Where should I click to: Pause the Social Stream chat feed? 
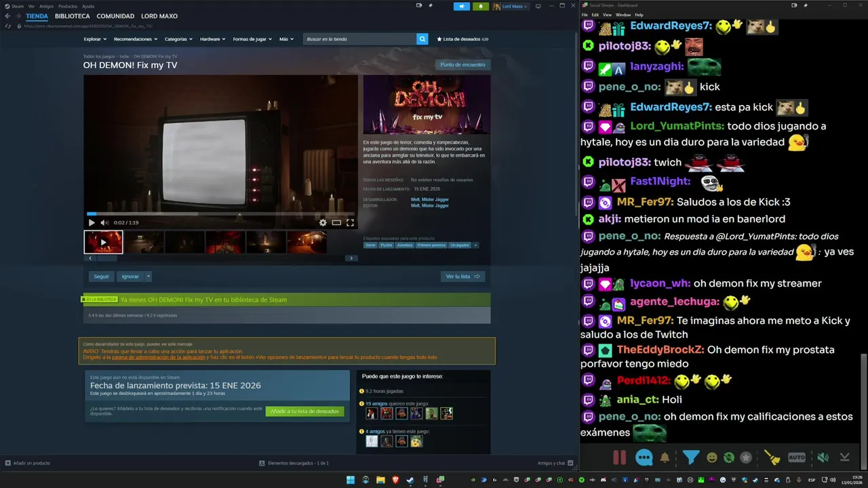pyautogui.click(x=619, y=457)
